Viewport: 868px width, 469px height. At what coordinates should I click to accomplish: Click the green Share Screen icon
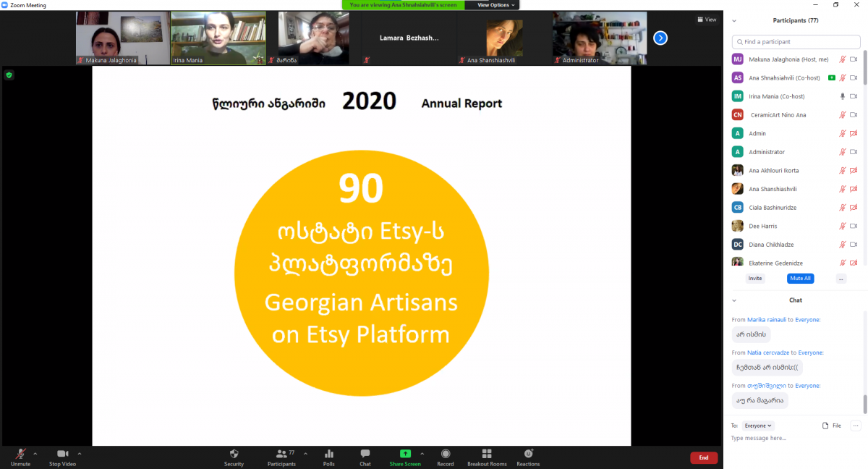[x=405, y=454]
